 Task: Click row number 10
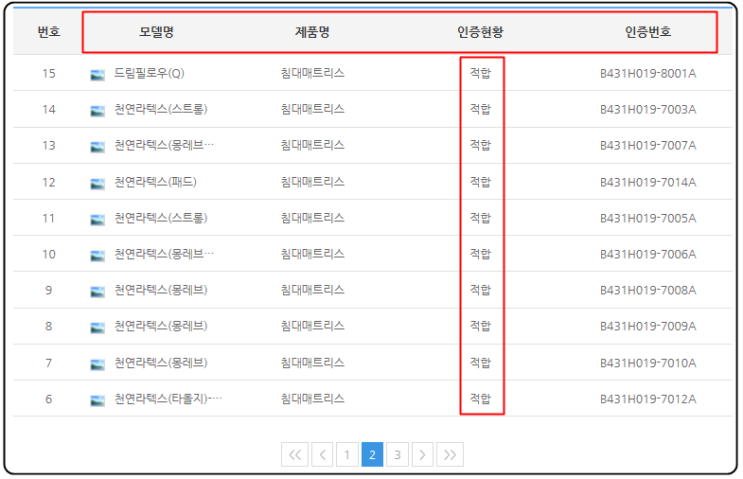click(49, 255)
